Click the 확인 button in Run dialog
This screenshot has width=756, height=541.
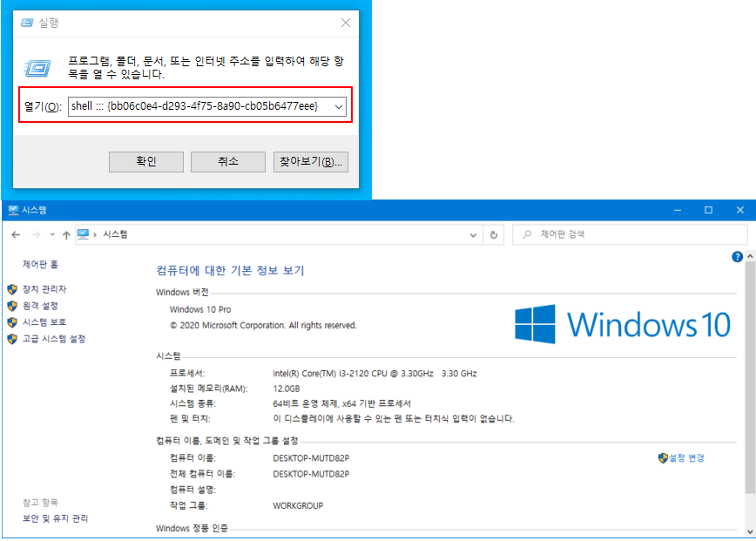point(146,161)
